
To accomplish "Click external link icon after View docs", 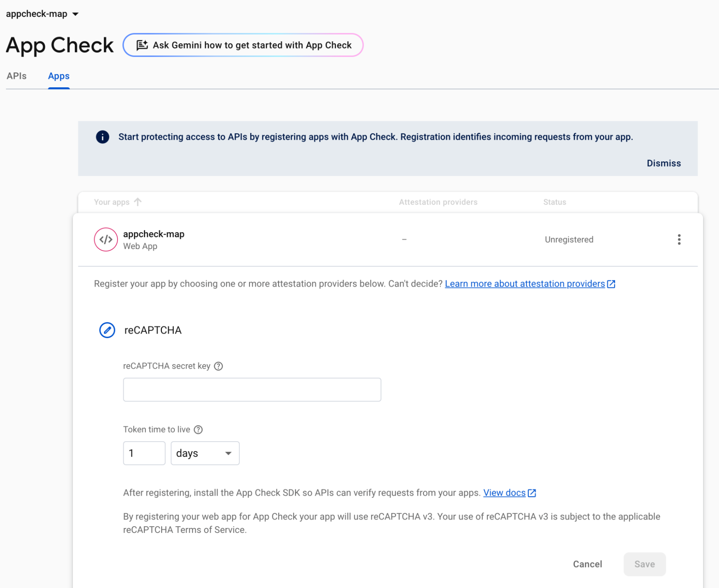I will (x=532, y=493).
